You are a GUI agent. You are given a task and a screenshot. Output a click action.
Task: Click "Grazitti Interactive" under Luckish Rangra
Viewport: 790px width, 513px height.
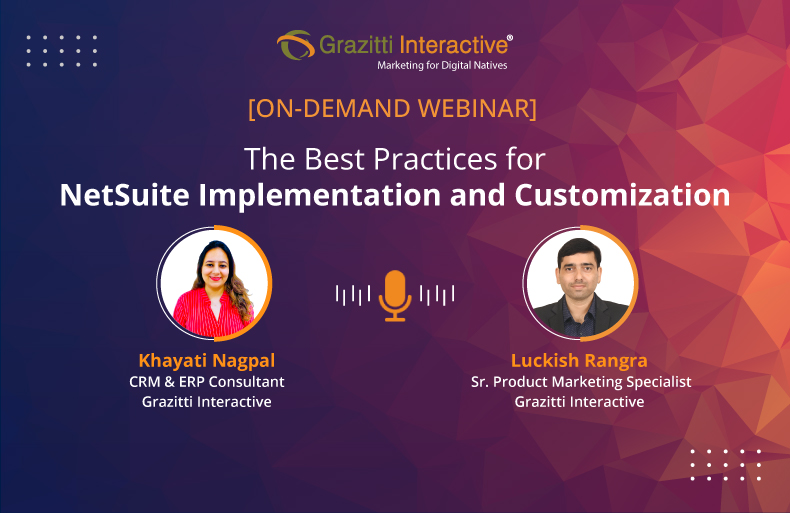[x=579, y=402]
